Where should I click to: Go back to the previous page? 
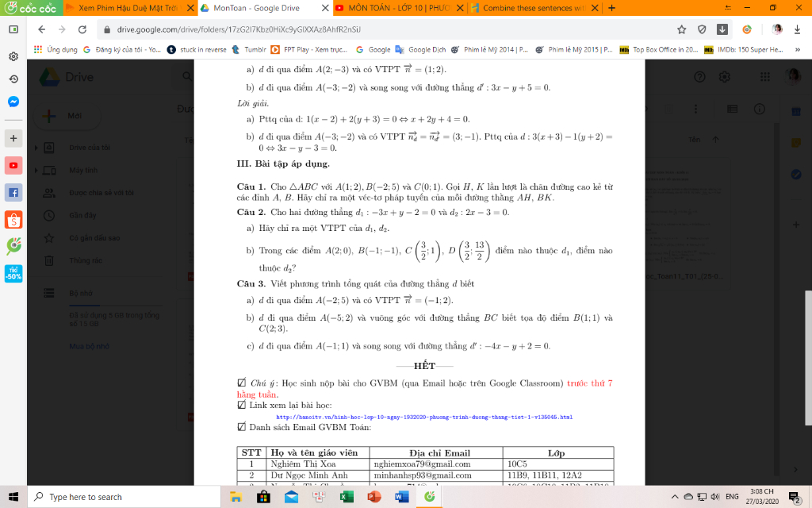pyautogui.click(x=42, y=29)
